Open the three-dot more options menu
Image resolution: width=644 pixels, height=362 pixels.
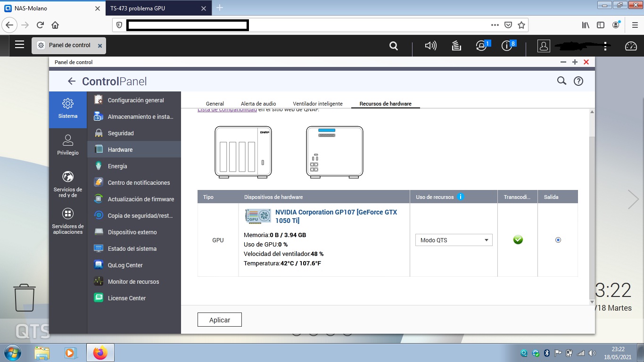pyautogui.click(x=606, y=46)
